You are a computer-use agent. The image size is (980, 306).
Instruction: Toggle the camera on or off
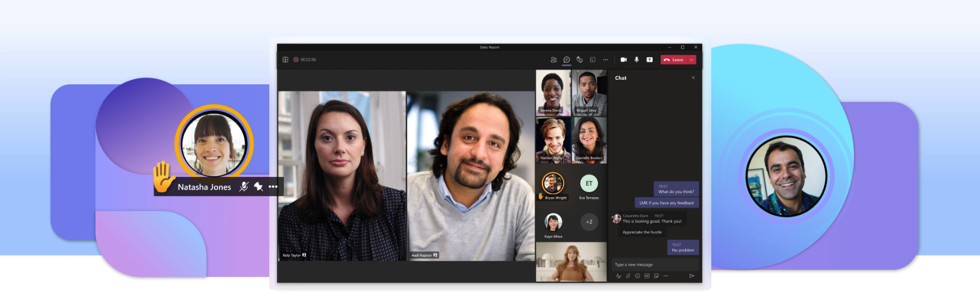point(623,60)
